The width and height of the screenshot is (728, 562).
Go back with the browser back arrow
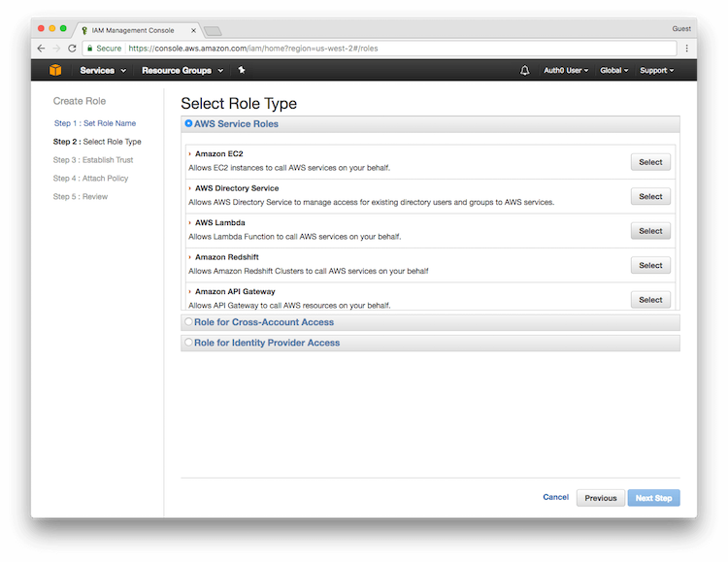[x=41, y=49]
